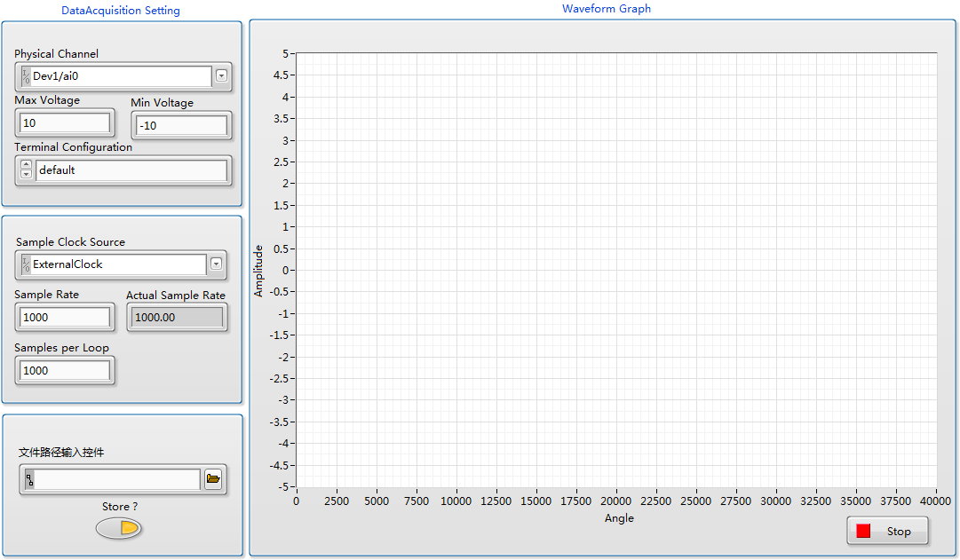Click the Physical Channel I/O icon
Image resolution: width=960 pixels, height=560 pixels.
point(26,76)
